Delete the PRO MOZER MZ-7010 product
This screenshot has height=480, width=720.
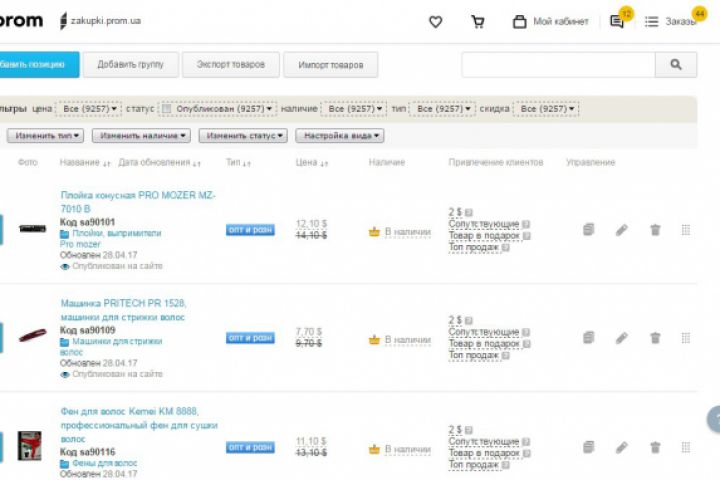(x=655, y=230)
